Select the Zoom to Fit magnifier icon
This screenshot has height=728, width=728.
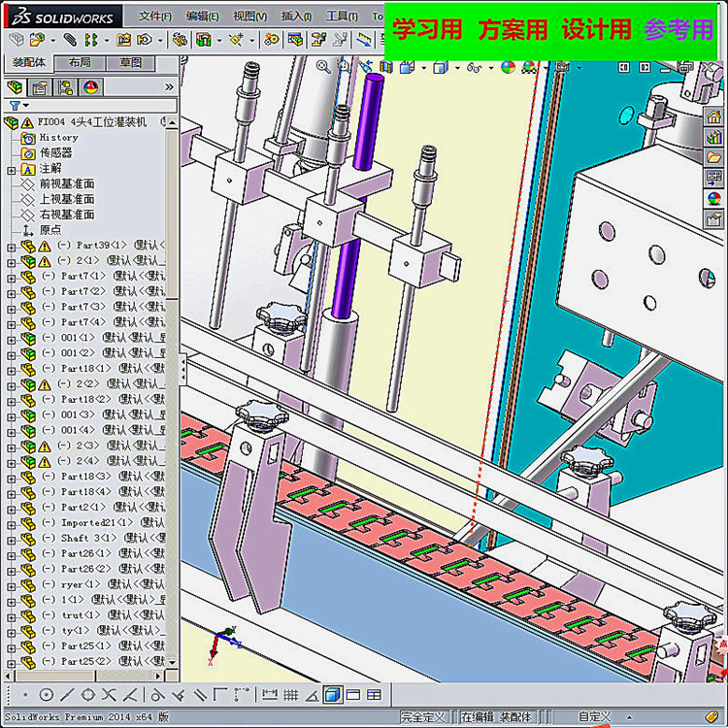click(x=323, y=67)
